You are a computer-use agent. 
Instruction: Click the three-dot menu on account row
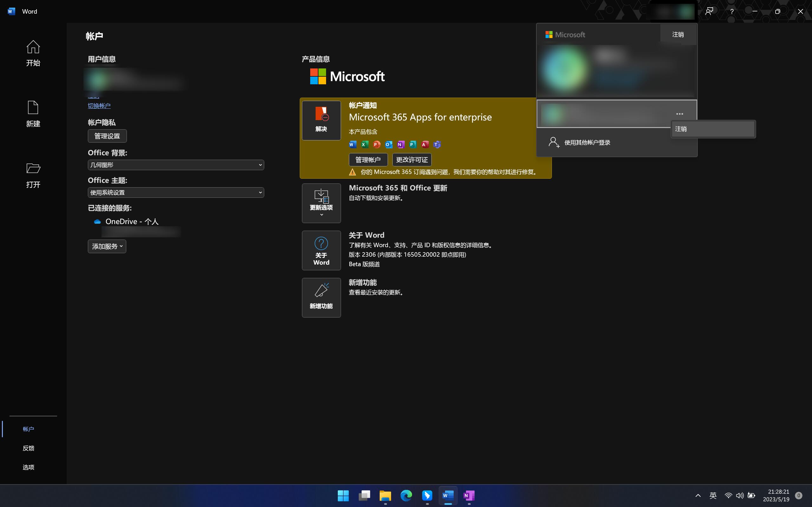(x=679, y=114)
